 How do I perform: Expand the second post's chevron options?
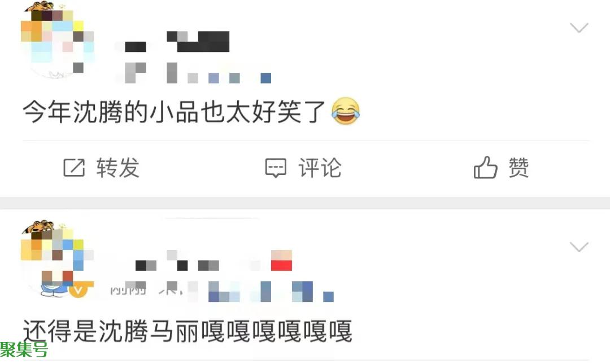pyautogui.click(x=579, y=247)
